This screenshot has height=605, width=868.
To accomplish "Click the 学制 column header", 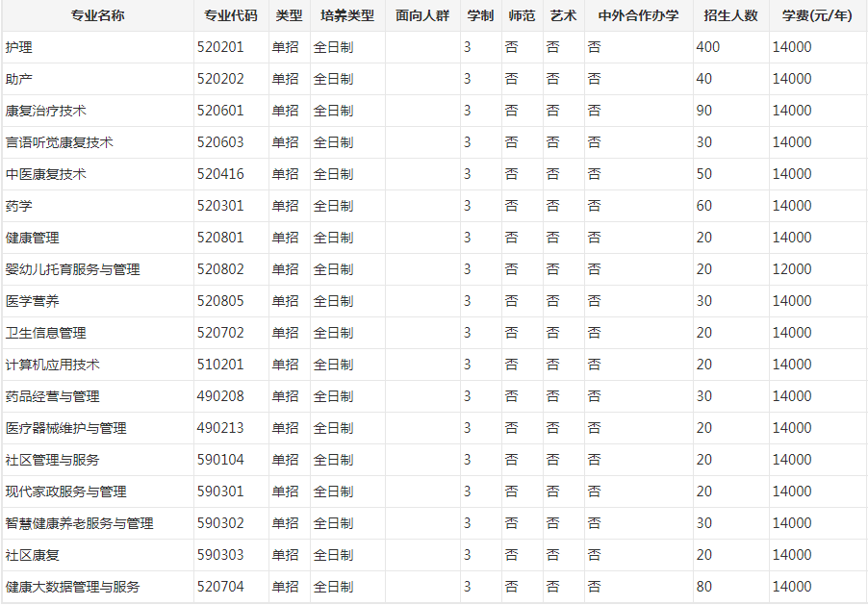I will [x=480, y=15].
